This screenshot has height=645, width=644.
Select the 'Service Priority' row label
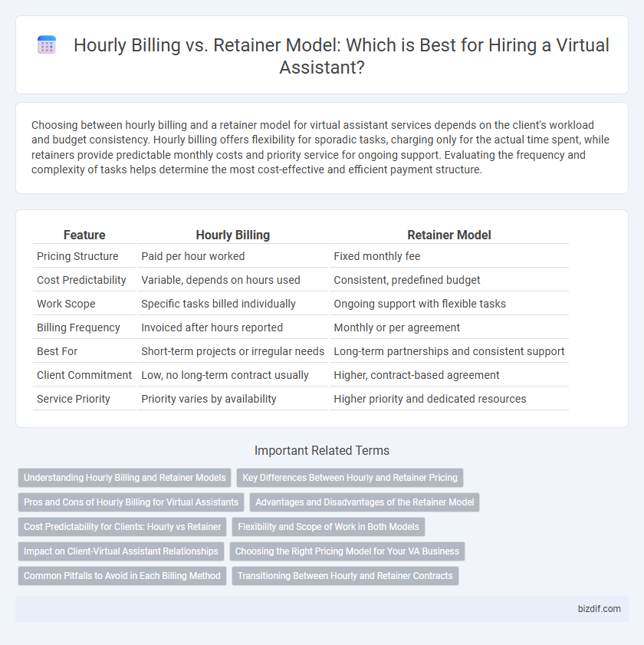click(x=74, y=399)
